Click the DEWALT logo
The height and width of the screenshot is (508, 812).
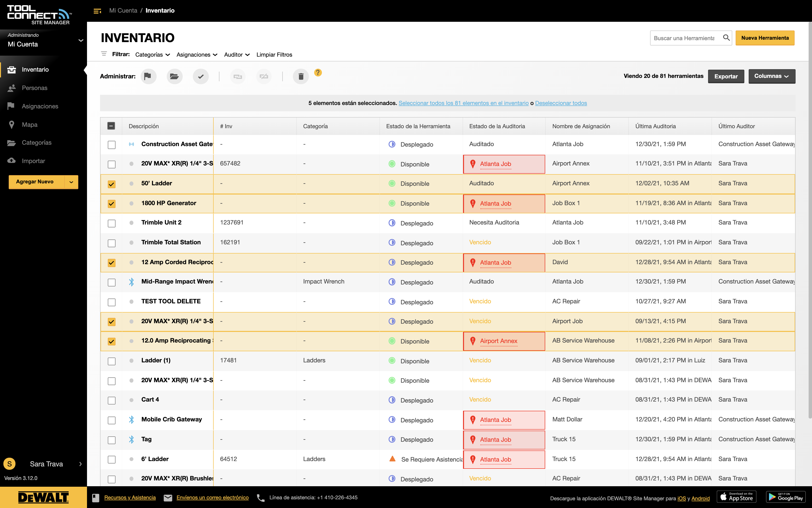pos(43,497)
